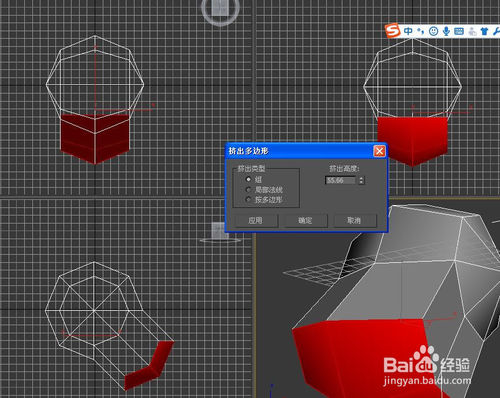Select the 按多边形 (By Polygon) radio button

pos(248,200)
